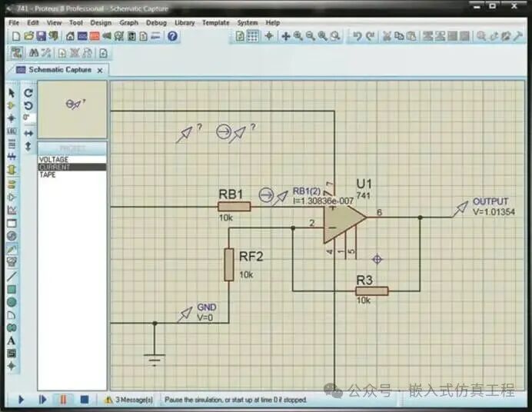Toggle the wire autorouter
This screenshot has height=412, width=532.
tap(17, 53)
